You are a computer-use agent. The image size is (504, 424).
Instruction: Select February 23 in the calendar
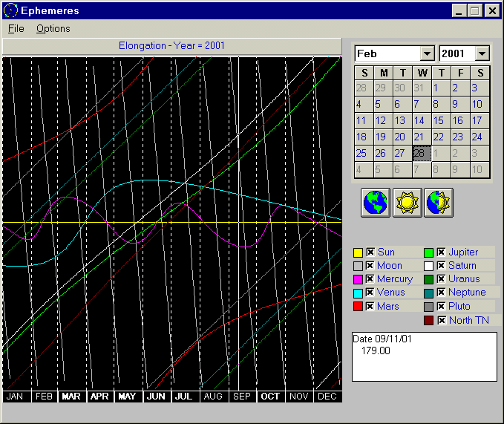(x=460, y=137)
